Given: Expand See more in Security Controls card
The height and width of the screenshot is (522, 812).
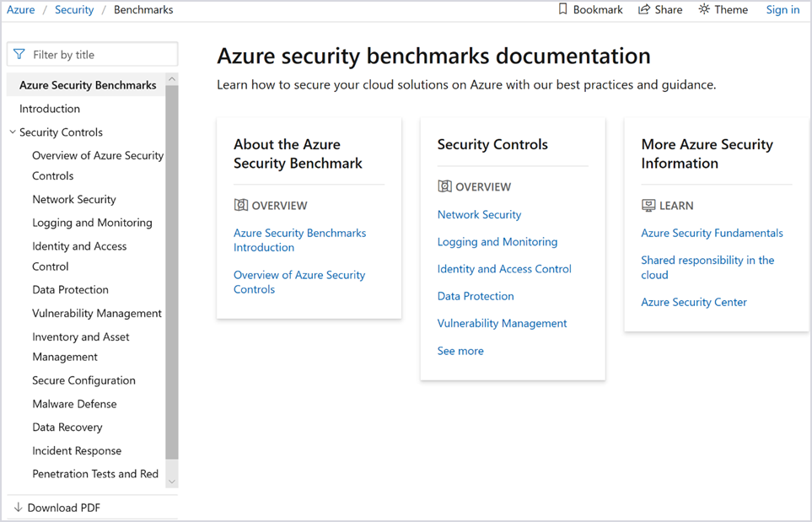Looking at the screenshot, I should [460, 350].
